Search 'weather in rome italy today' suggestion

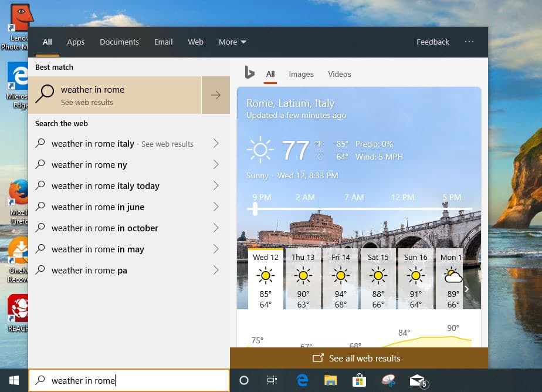point(106,186)
